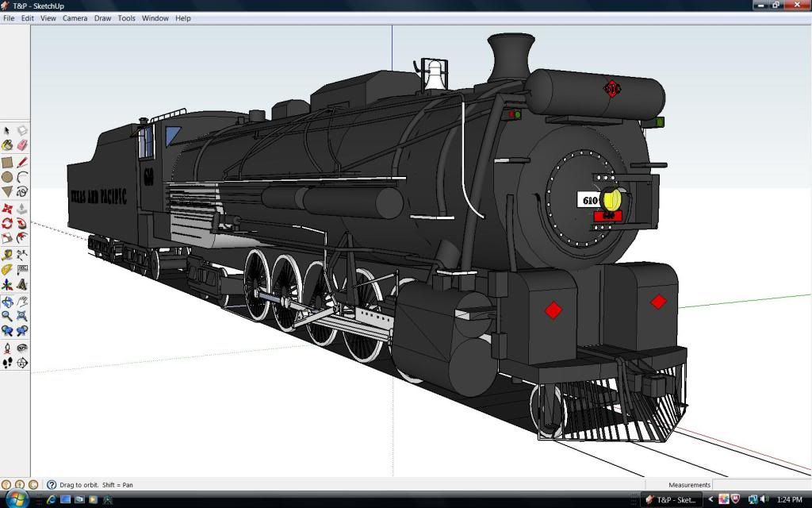Select the Push/Pull tool
This screenshot has height=508, width=812.
pyautogui.click(x=21, y=209)
